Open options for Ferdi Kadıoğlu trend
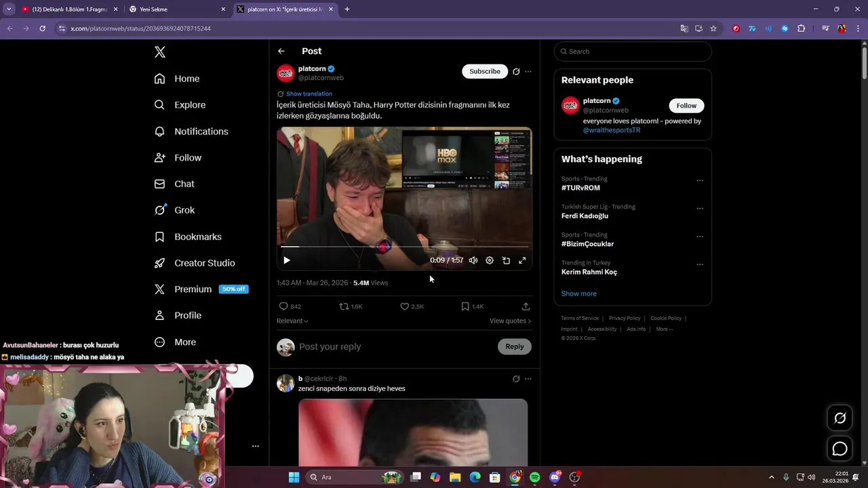The height and width of the screenshot is (488, 868). coord(700,208)
